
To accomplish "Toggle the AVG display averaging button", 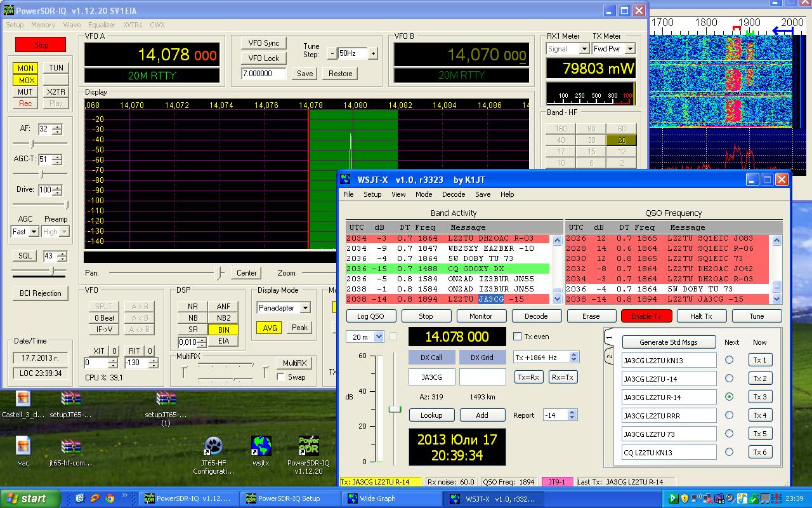I will coord(270,328).
